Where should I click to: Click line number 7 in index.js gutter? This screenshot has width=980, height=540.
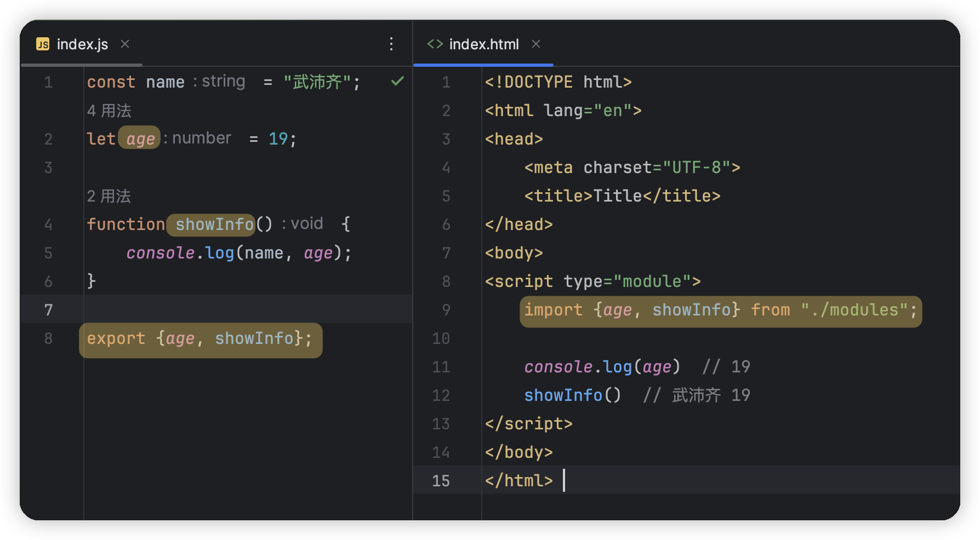pos(48,310)
